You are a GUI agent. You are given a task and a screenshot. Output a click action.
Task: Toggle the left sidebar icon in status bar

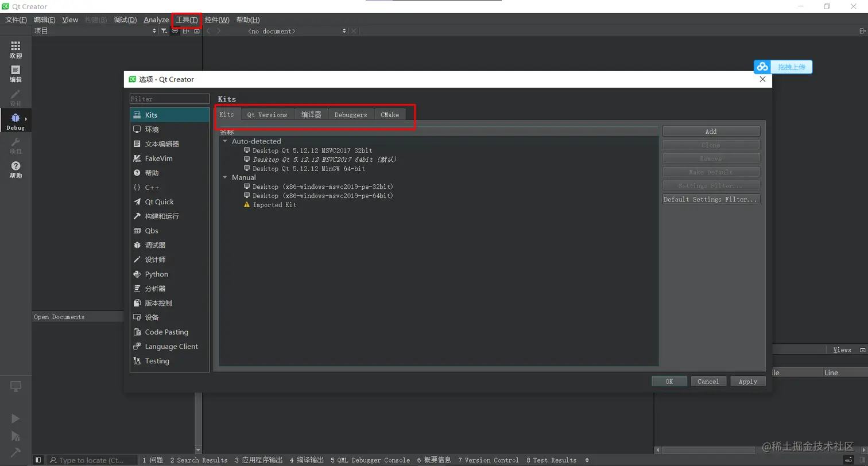pos(38,460)
